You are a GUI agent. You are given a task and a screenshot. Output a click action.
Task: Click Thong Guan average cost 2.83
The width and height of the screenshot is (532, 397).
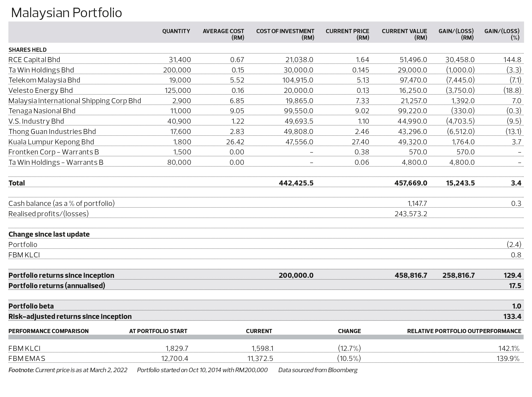click(x=237, y=132)
